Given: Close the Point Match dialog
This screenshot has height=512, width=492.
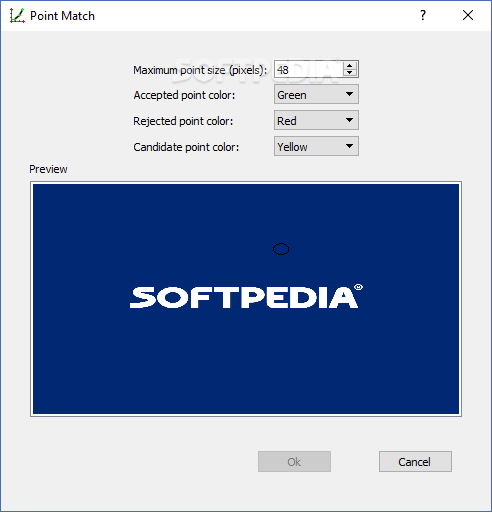Looking at the screenshot, I should pos(468,15).
